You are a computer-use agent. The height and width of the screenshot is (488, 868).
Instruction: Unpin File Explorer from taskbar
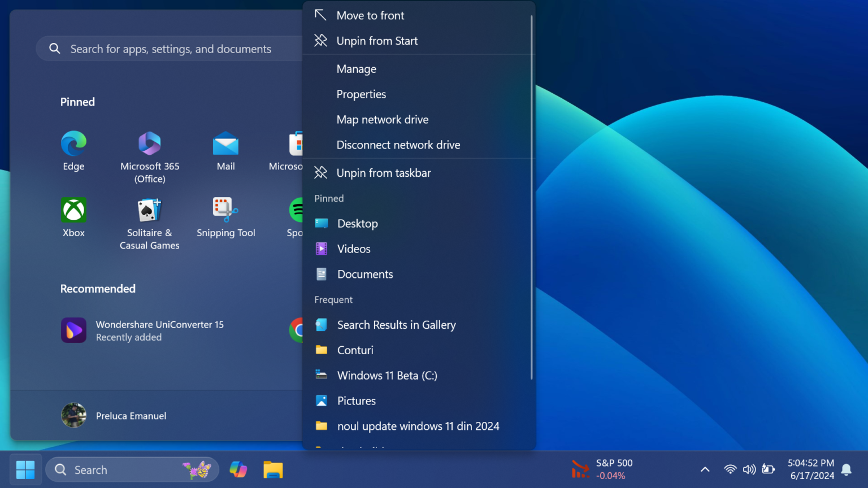(384, 173)
